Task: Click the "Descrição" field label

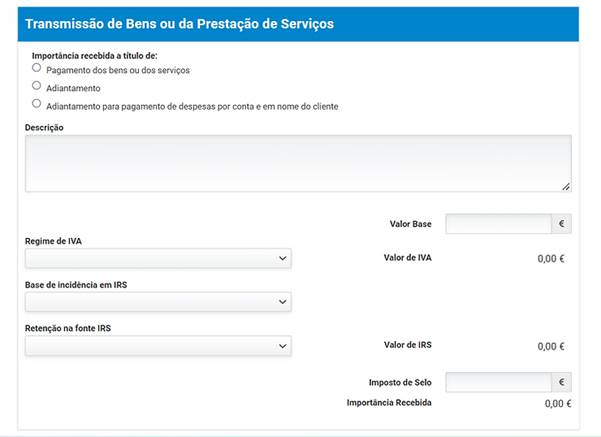Action: pyautogui.click(x=44, y=127)
